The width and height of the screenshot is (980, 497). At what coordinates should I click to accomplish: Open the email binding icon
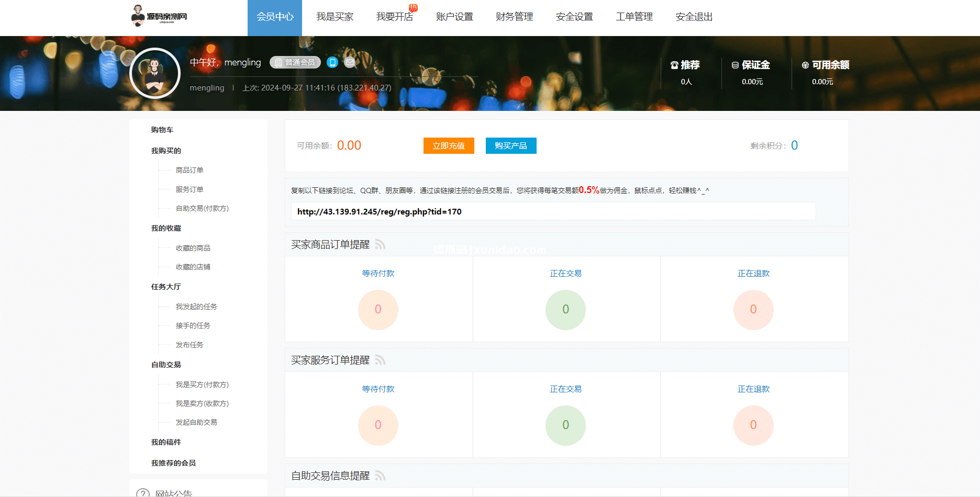pyautogui.click(x=349, y=62)
